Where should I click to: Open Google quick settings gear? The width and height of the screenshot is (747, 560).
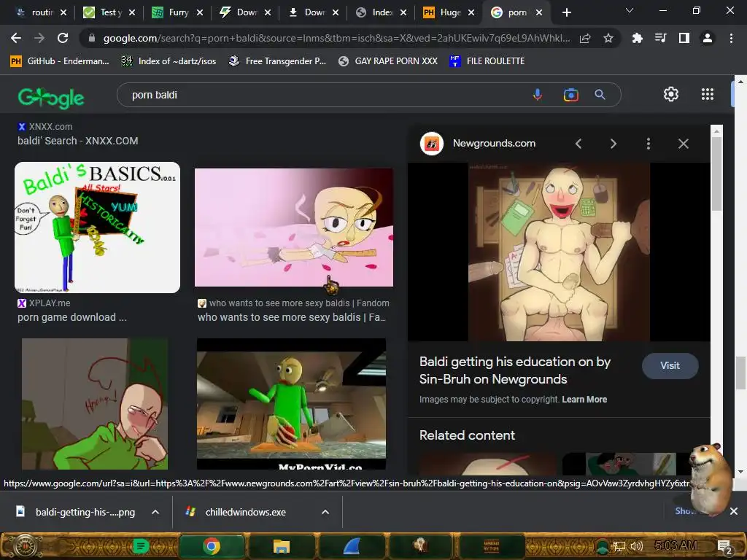click(671, 94)
